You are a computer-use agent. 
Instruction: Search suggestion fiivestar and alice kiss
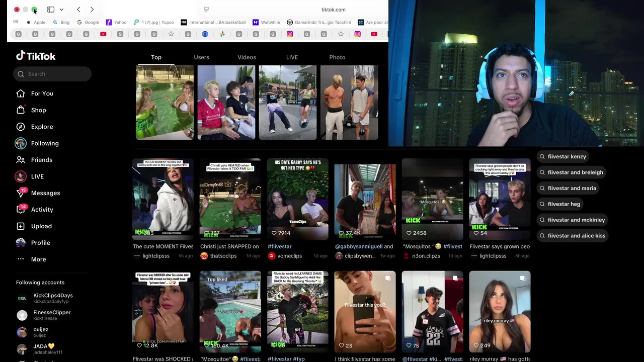(572, 236)
